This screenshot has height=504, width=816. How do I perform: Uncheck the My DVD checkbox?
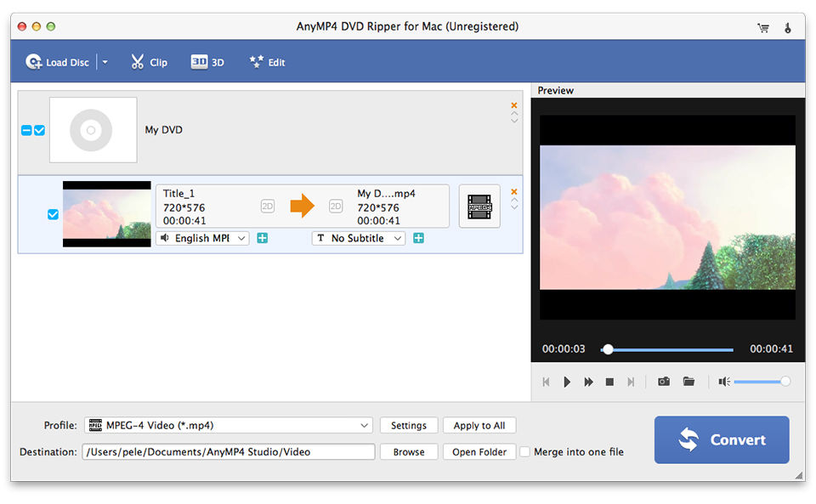pos(39,131)
